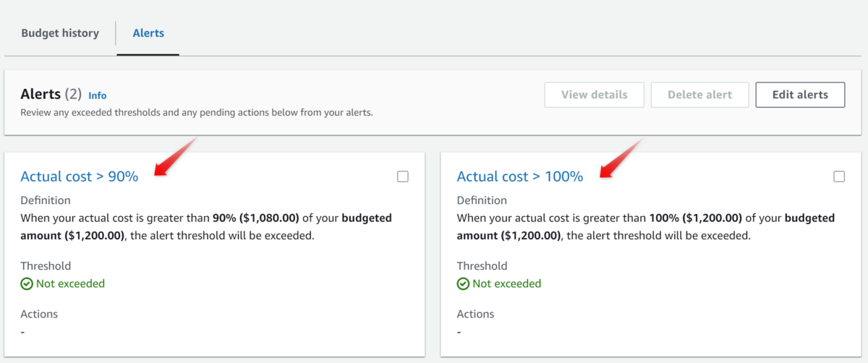
Task: Click the 90% ($1,080.00) definition text
Action: (255, 218)
